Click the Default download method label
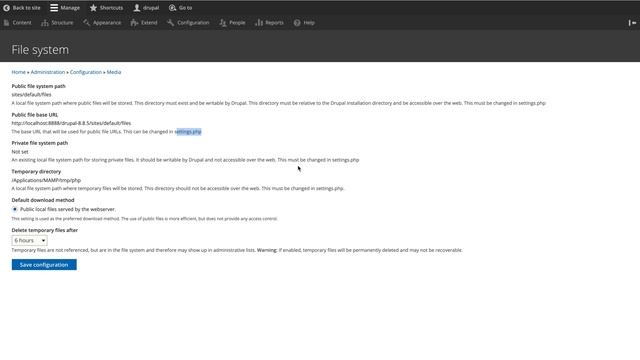640x360 pixels. tap(43, 200)
